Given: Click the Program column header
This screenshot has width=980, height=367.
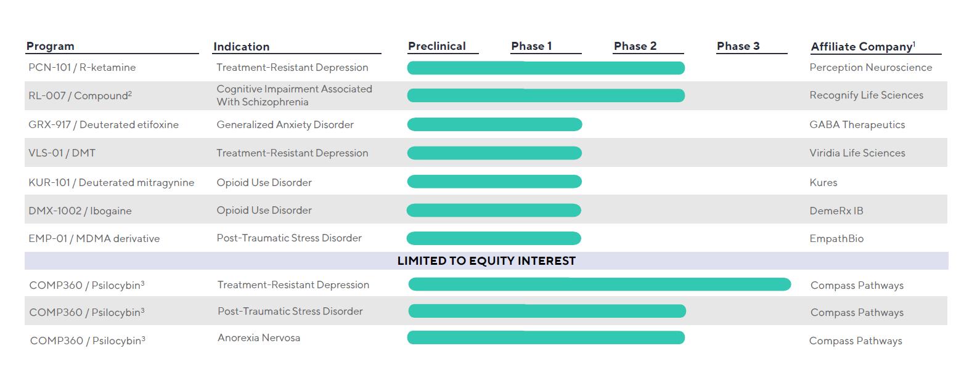Looking at the screenshot, I should pyautogui.click(x=50, y=46).
